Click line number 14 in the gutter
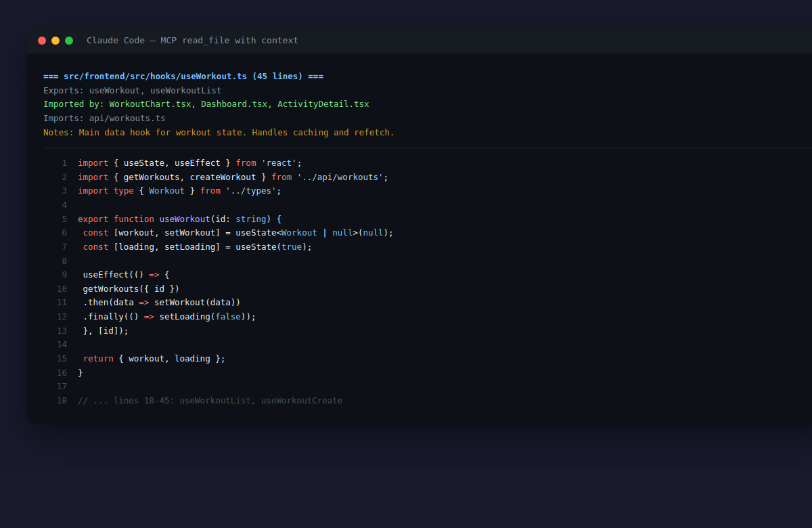This screenshot has width=812, height=528. [62, 345]
